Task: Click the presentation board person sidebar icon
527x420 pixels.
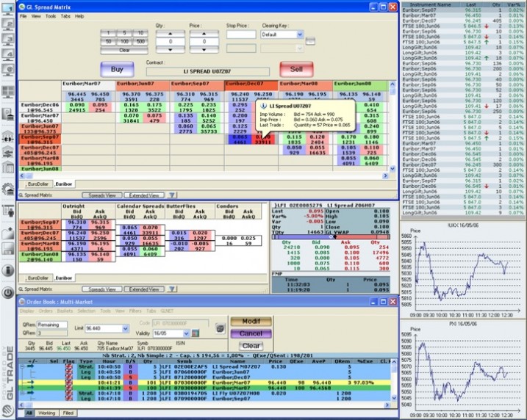Action: [8, 211]
